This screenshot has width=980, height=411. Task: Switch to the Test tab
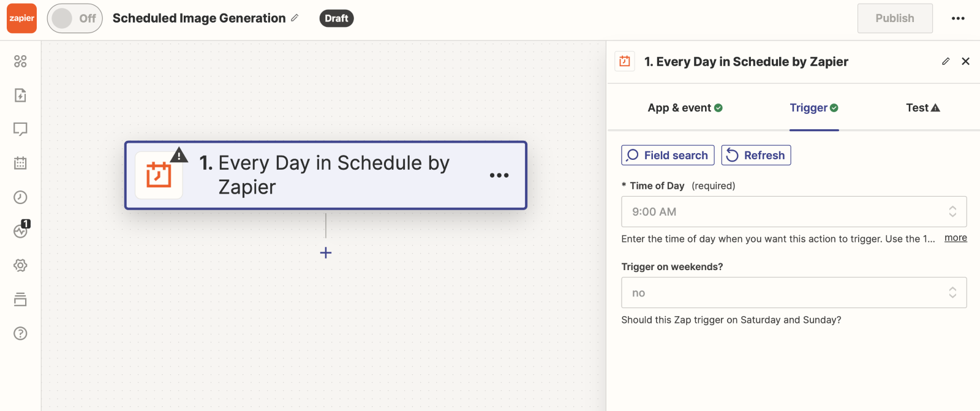[x=923, y=108]
